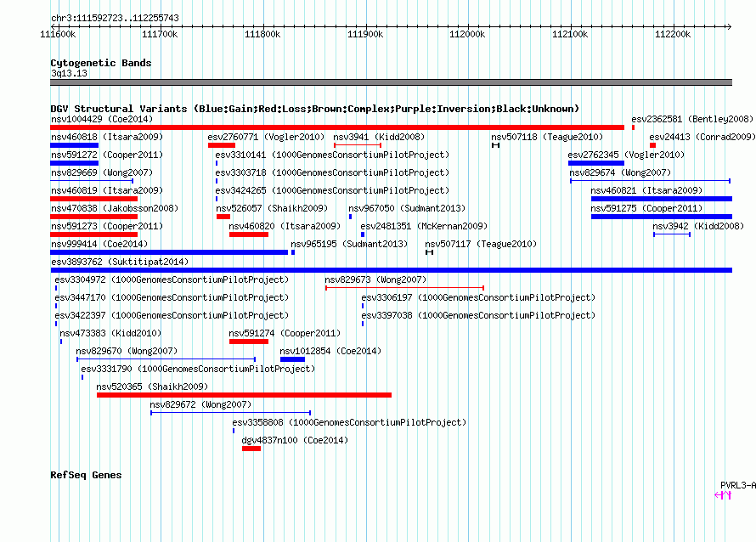Click nsv829670 (Wong2007) label
This screenshot has height=542, width=756.
127,351
